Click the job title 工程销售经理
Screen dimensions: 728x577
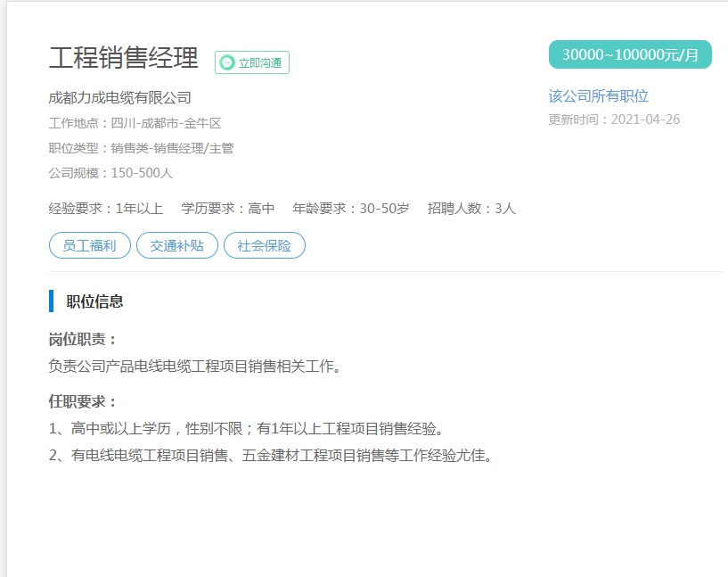[x=124, y=58]
